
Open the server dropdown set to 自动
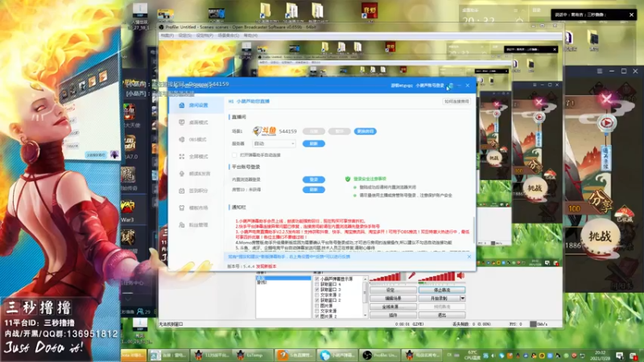click(x=274, y=144)
